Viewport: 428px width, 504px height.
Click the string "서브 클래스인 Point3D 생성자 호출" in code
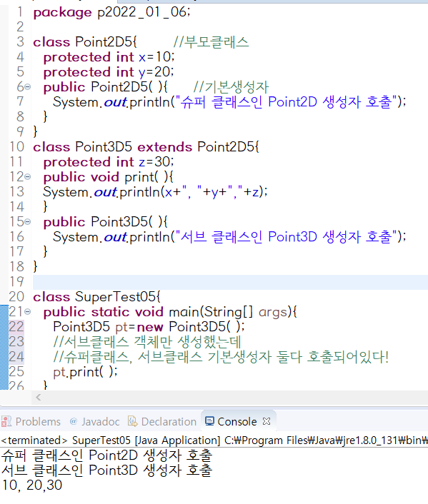coord(287,237)
